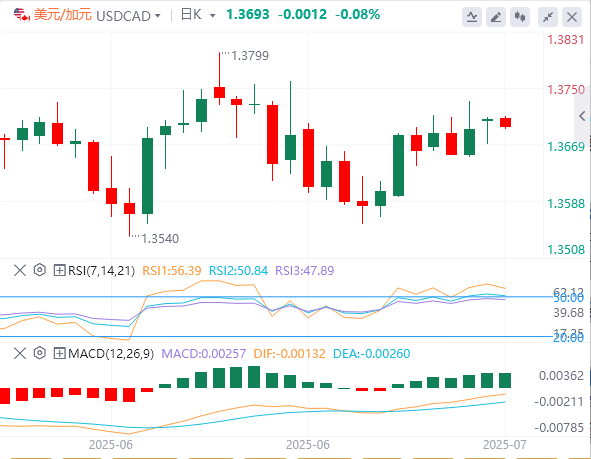Click the RSI2:50.84 value
591x459 pixels.
point(238,271)
